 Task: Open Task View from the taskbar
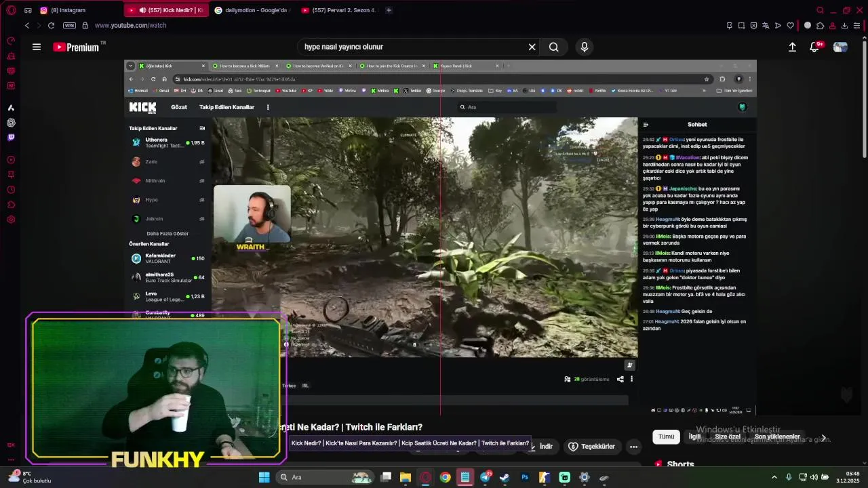[386, 477]
